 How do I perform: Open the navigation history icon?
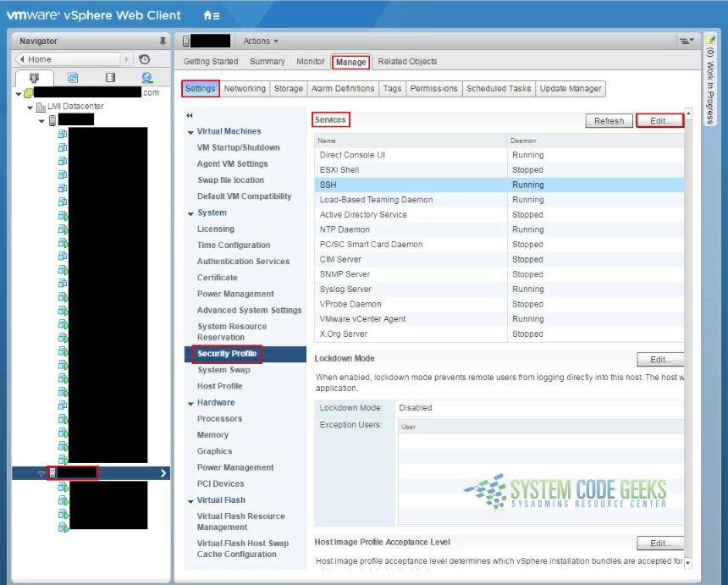pyautogui.click(x=145, y=59)
